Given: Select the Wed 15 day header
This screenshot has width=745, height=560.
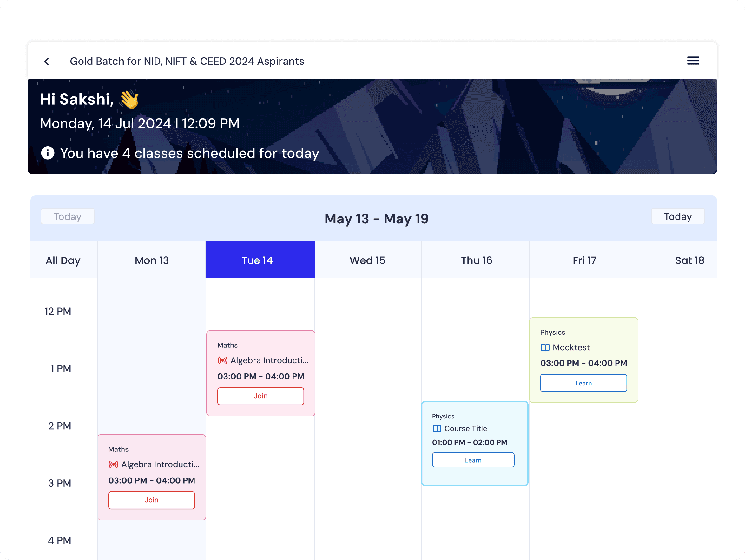Looking at the screenshot, I should tap(367, 260).
